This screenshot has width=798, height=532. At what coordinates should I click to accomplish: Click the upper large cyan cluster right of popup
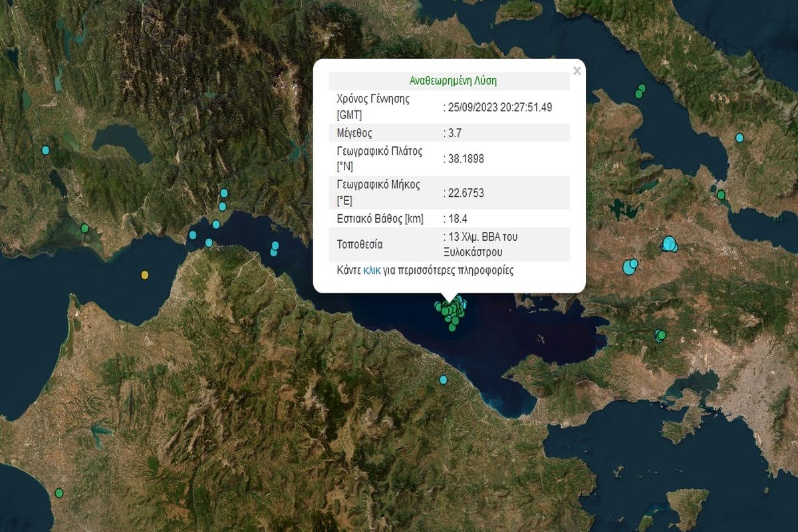click(x=669, y=245)
